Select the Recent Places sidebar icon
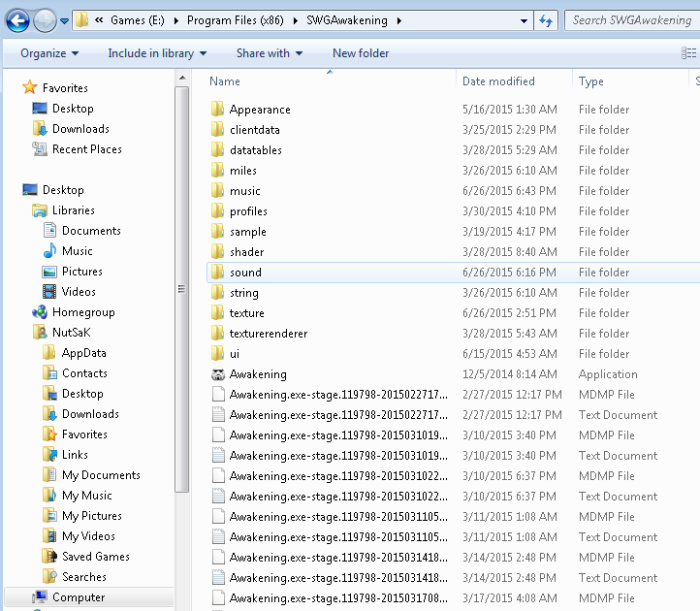700x611 pixels. [40, 149]
